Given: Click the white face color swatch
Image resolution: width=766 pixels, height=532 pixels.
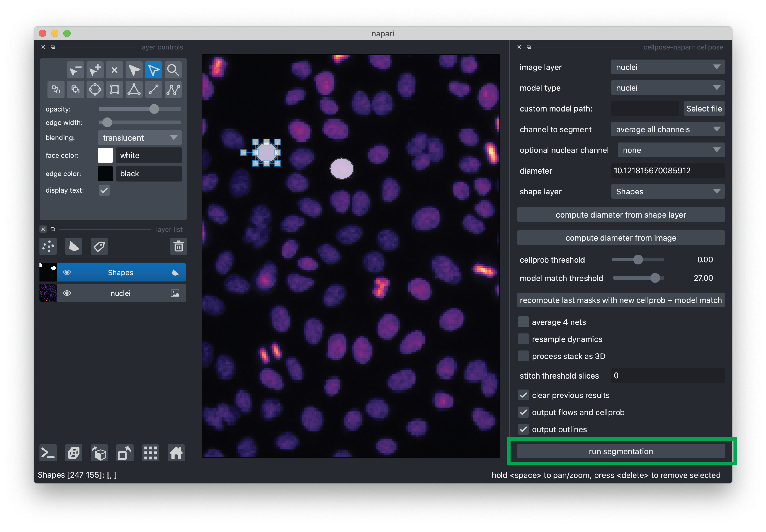Looking at the screenshot, I should (x=105, y=155).
